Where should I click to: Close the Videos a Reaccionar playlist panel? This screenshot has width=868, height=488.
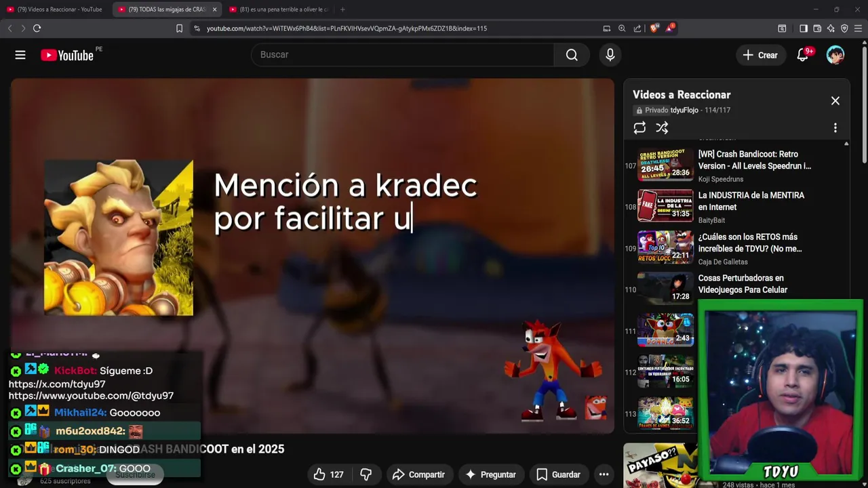pos(835,100)
